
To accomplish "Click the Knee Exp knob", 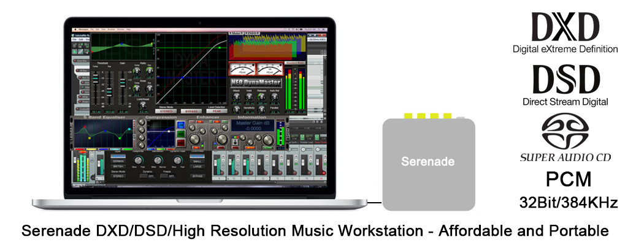I will point(150,89).
